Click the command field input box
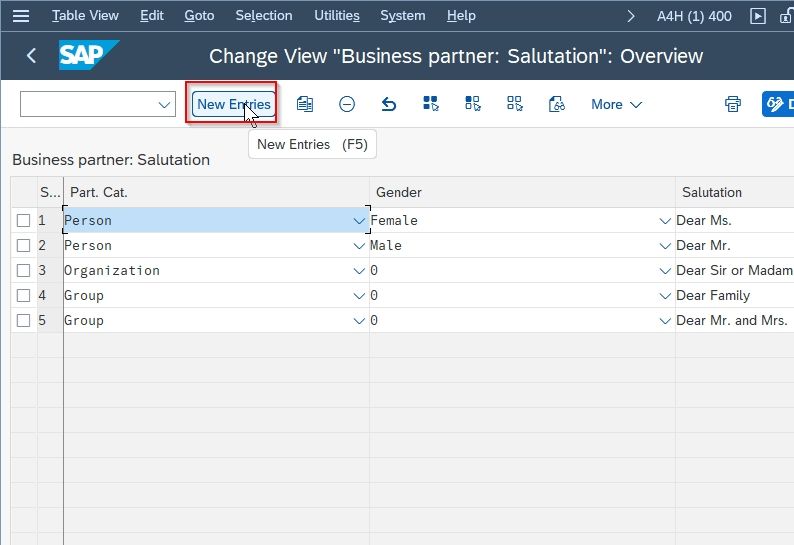Image resolution: width=794 pixels, height=545 pixels. coord(98,104)
